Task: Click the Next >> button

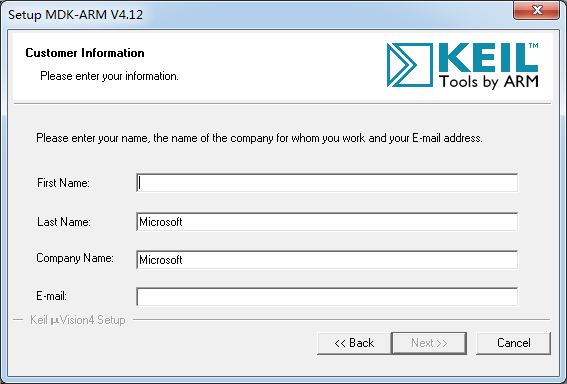Action: tap(429, 343)
